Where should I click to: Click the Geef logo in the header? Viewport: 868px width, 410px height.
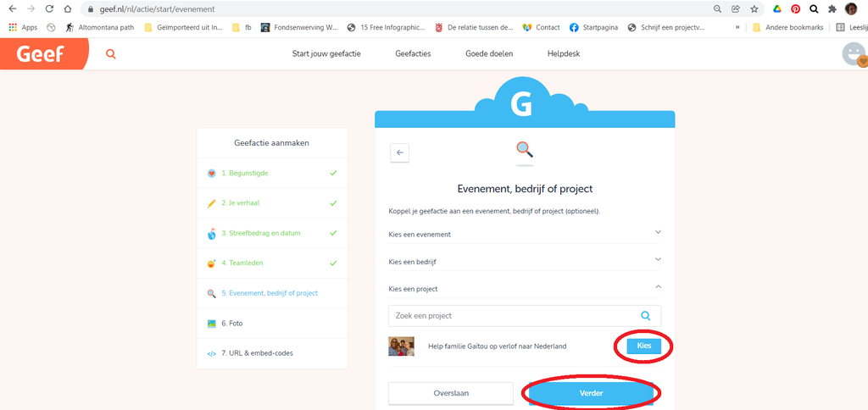(42, 54)
